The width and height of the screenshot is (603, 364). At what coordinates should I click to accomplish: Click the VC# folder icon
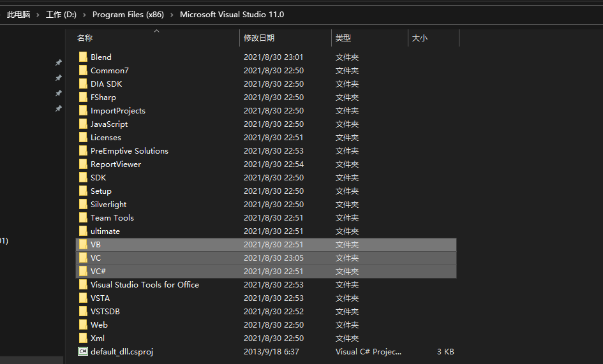(x=83, y=272)
